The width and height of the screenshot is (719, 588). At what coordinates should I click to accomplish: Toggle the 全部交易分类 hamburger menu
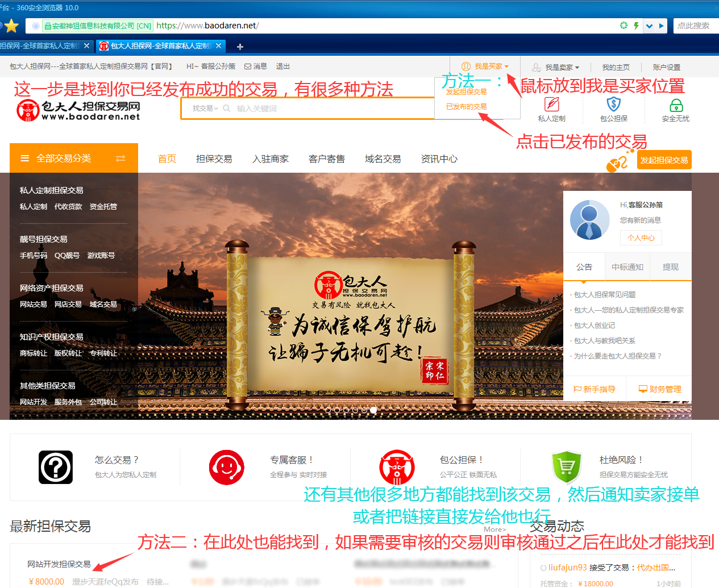24,158
